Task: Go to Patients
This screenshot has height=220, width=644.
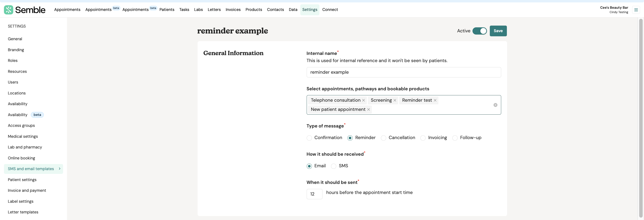Action: pos(167,10)
